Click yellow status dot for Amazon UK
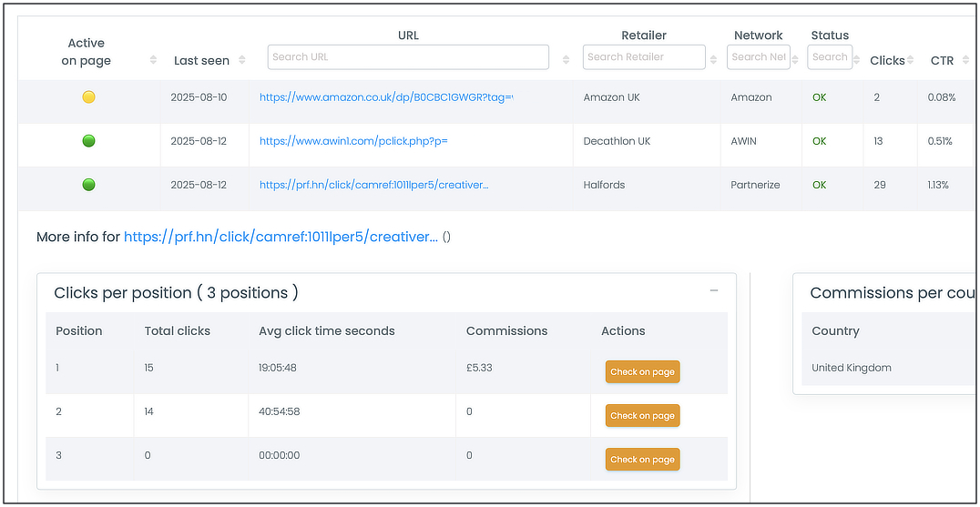The width and height of the screenshot is (980, 507). 88,97
